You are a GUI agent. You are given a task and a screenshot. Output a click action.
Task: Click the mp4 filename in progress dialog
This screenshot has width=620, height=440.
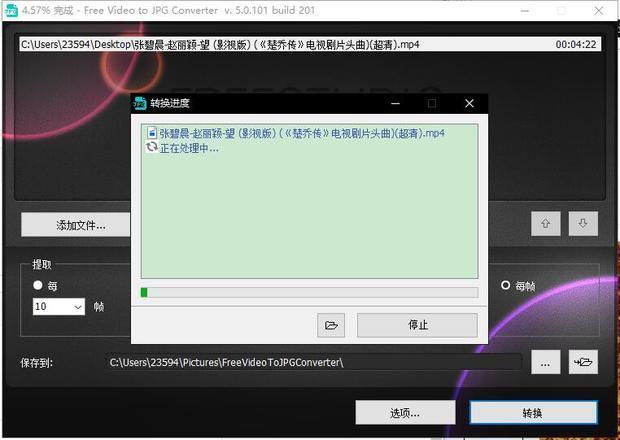302,133
